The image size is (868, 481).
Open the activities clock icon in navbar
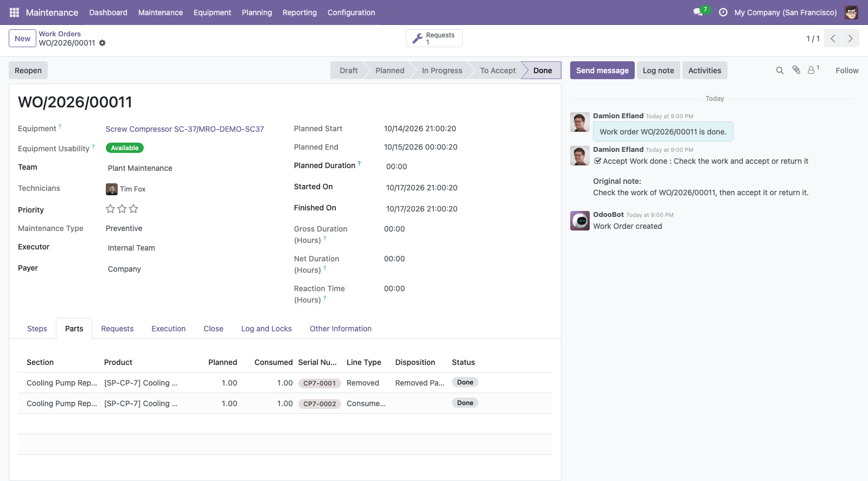pos(723,12)
